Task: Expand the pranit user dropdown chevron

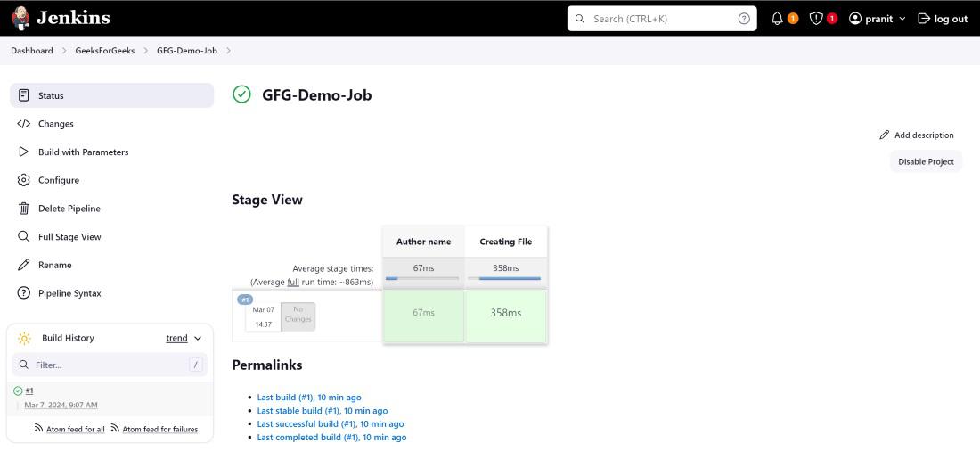Action: [x=902, y=19]
